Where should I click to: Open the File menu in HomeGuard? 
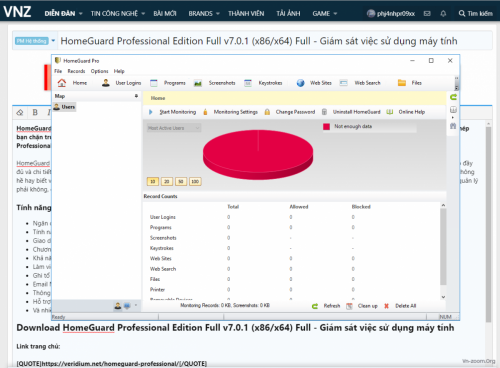click(58, 71)
